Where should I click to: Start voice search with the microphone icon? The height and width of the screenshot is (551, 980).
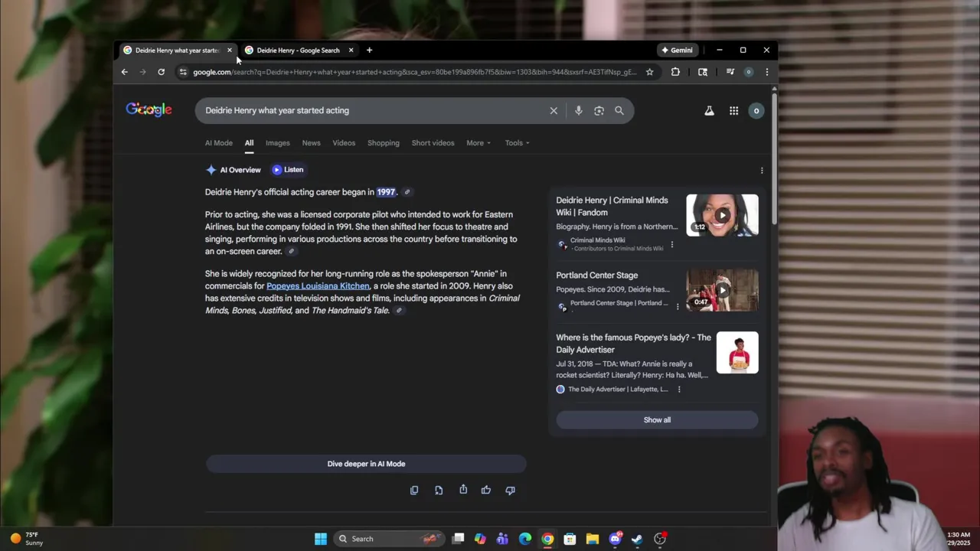(x=578, y=111)
